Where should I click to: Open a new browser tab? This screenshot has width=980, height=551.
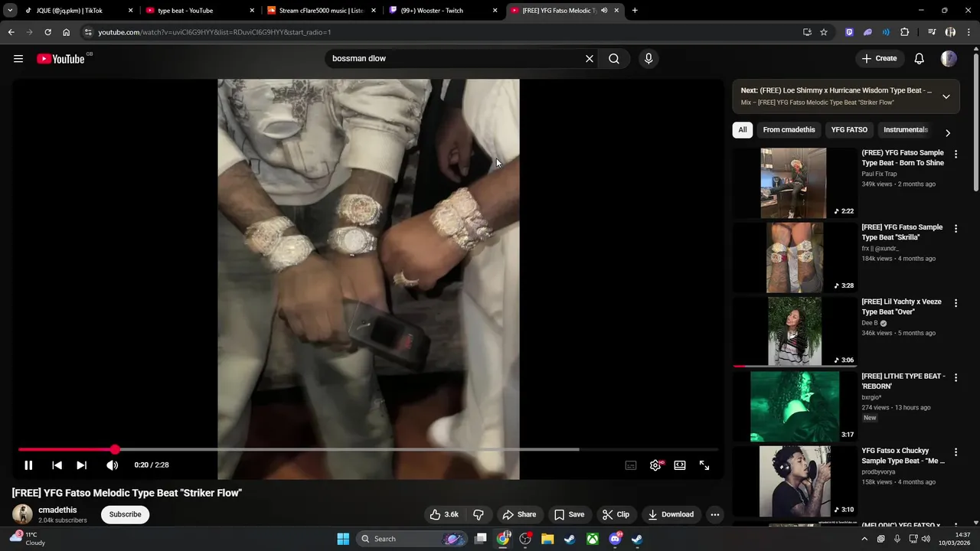pyautogui.click(x=635, y=11)
